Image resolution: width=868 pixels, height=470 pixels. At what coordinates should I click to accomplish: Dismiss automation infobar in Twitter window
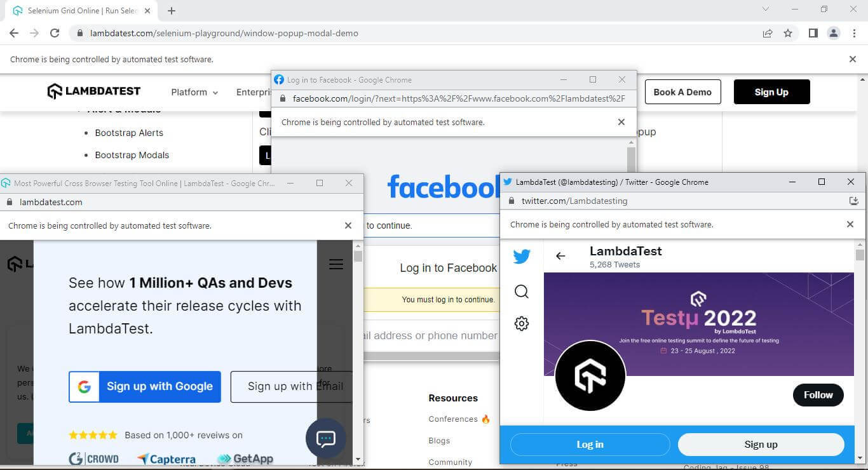click(x=850, y=224)
